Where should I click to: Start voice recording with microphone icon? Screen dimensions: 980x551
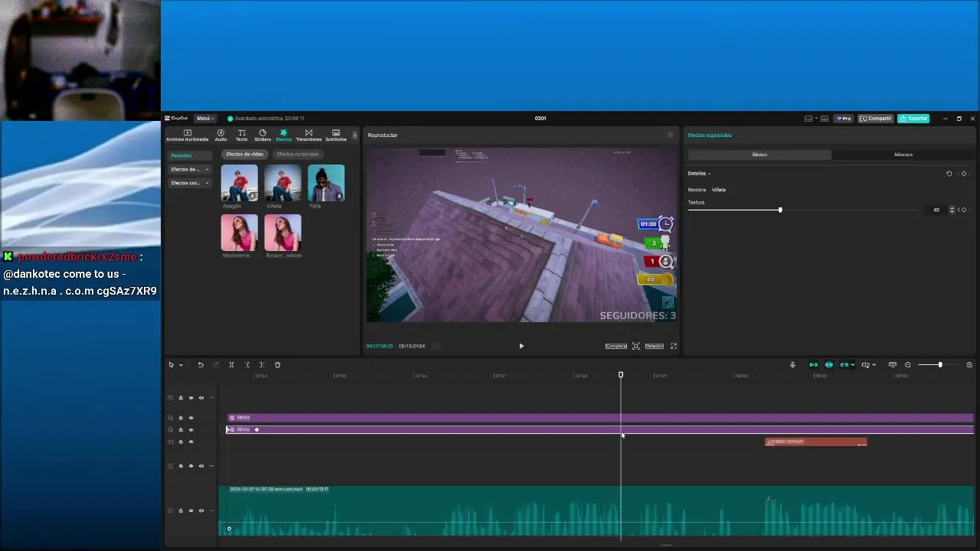(x=792, y=365)
